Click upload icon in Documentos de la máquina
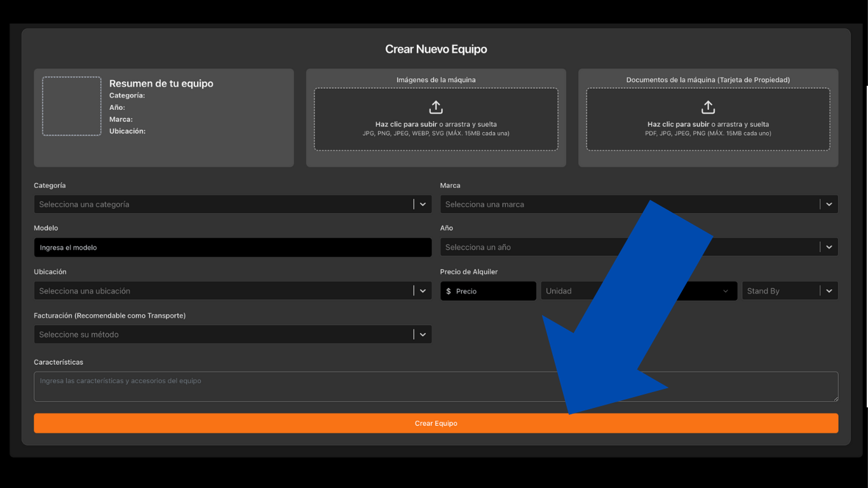868x488 pixels. (708, 107)
